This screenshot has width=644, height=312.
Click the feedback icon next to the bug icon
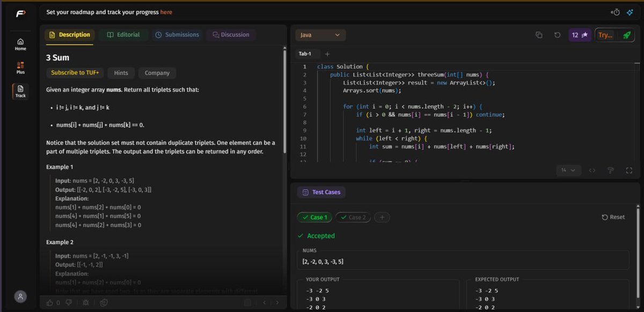click(104, 302)
